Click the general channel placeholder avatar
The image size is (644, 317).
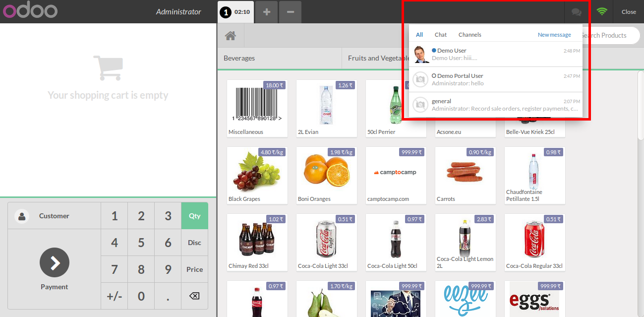[x=420, y=105]
